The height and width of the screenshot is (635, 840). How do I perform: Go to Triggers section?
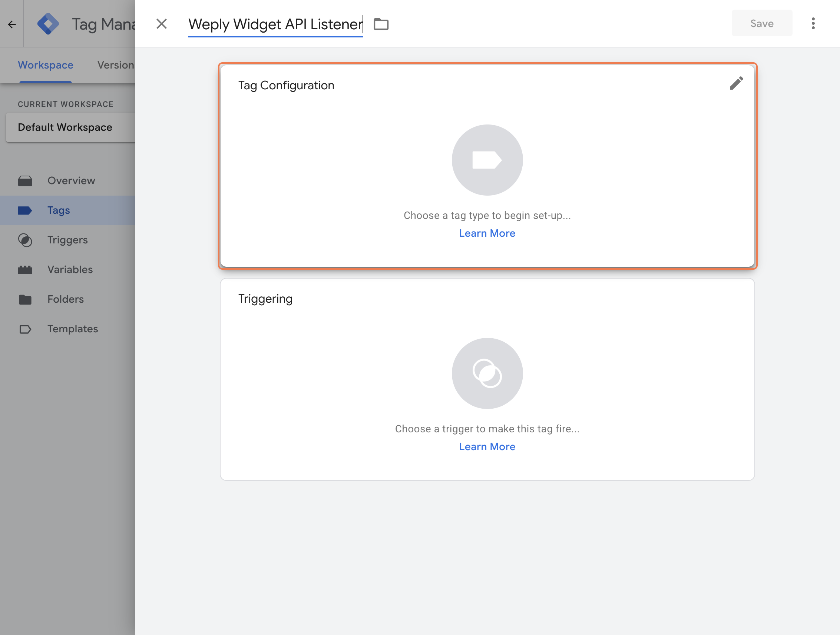click(67, 240)
